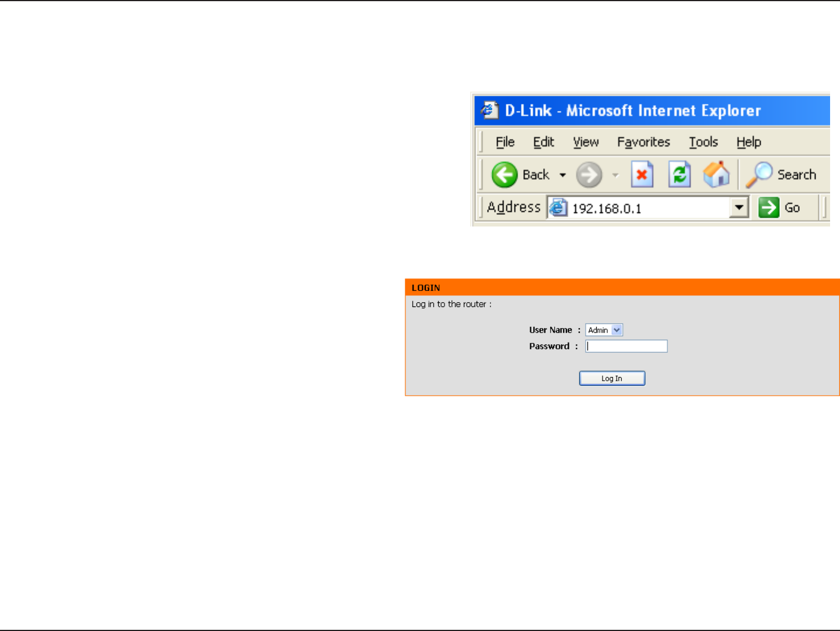Open the Help menu
This screenshot has width=840, height=631.
(748, 142)
